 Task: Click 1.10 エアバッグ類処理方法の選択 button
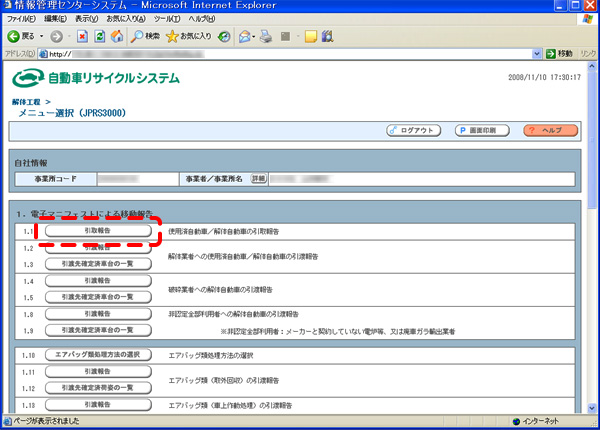point(98,355)
